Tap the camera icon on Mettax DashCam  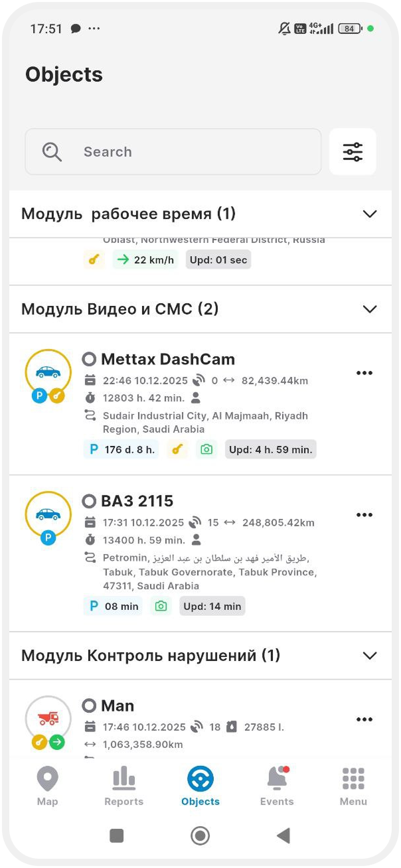[206, 449]
